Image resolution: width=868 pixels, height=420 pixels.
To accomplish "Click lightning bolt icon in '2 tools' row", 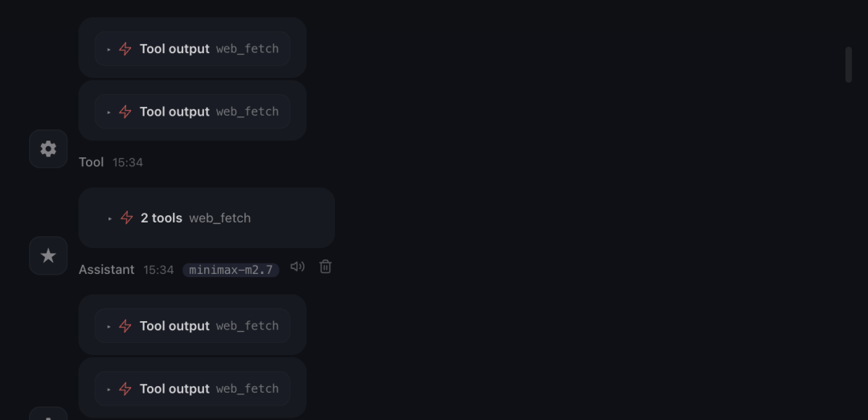I will click(126, 218).
